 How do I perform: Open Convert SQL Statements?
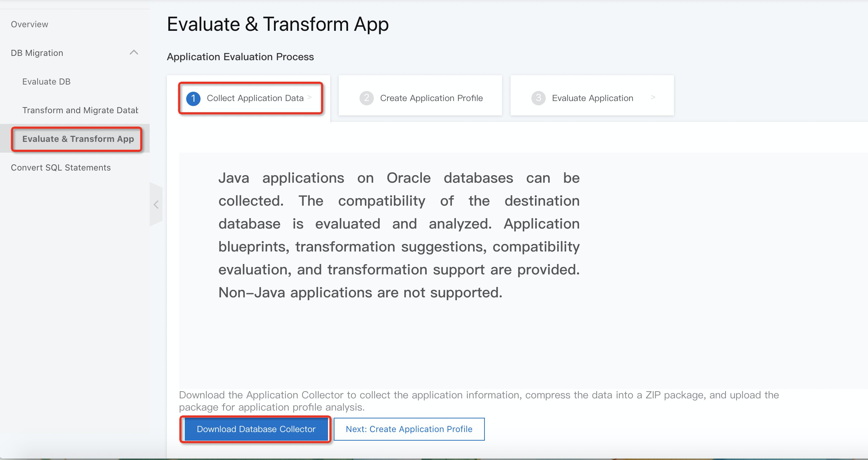61,168
